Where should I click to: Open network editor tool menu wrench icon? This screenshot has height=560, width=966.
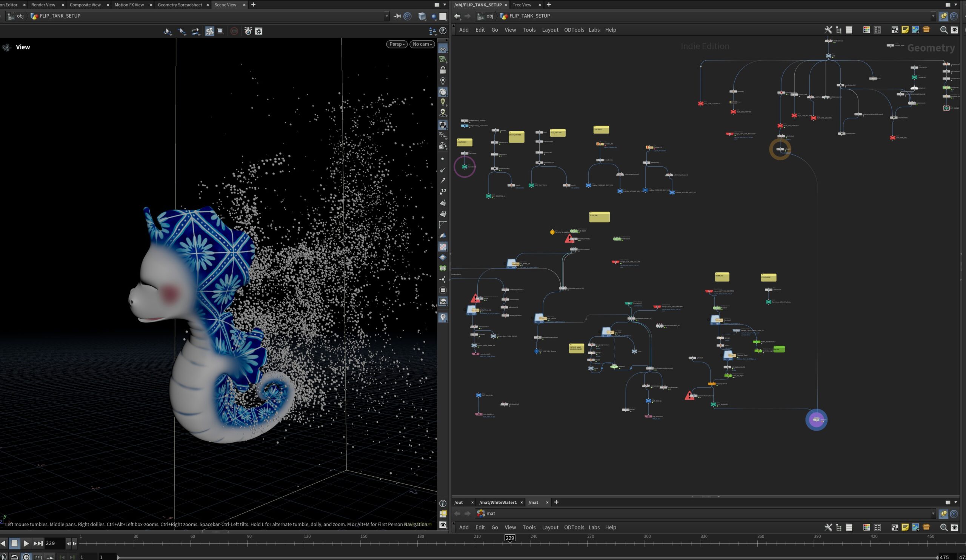[828, 30]
